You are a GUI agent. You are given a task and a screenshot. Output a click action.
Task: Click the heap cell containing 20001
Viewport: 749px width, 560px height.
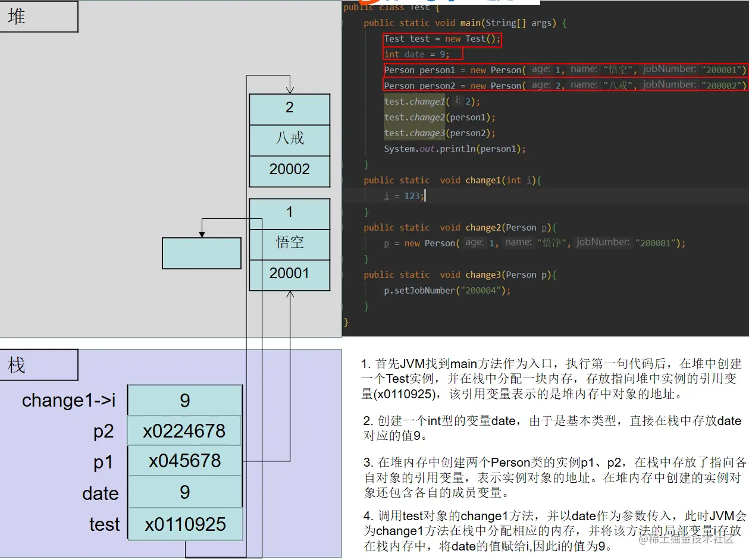coord(289,273)
